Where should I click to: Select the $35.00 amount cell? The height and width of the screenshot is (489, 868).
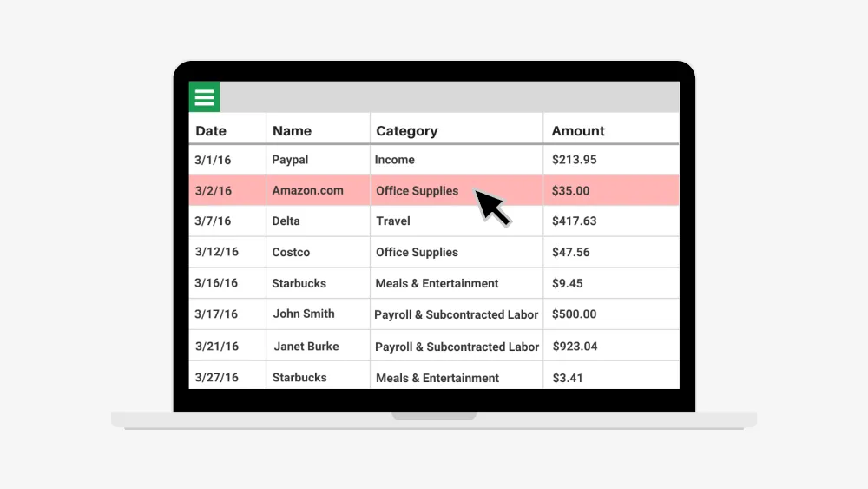tap(570, 191)
